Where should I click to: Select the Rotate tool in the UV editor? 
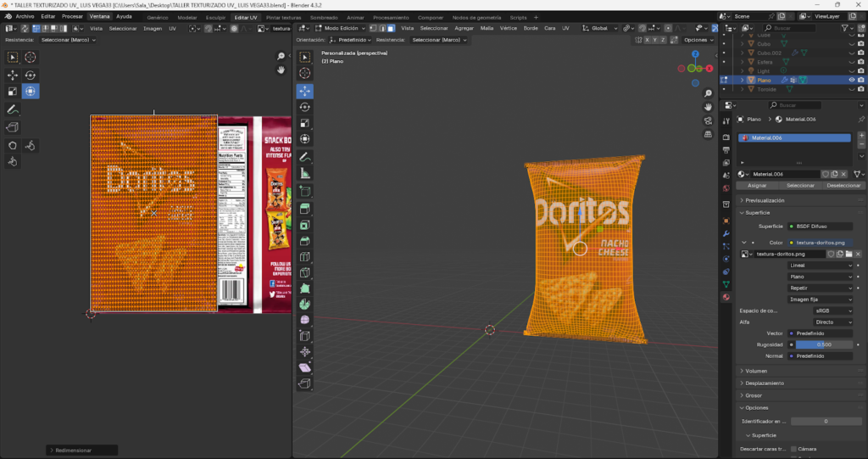30,75
